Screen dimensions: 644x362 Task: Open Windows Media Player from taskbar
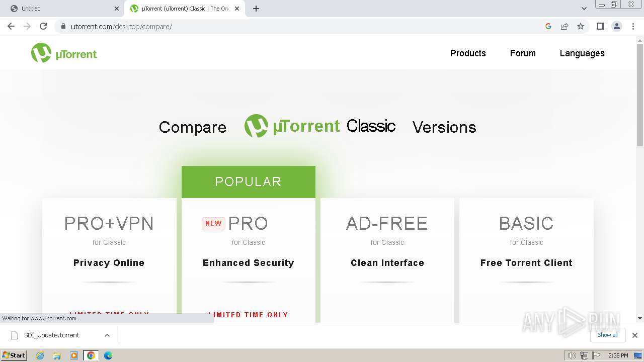pyautogui.click(x=74, y=355)
